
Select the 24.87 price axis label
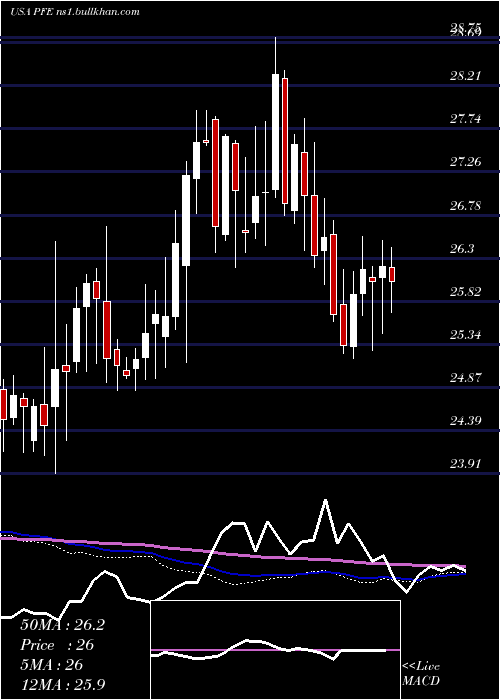466,378
